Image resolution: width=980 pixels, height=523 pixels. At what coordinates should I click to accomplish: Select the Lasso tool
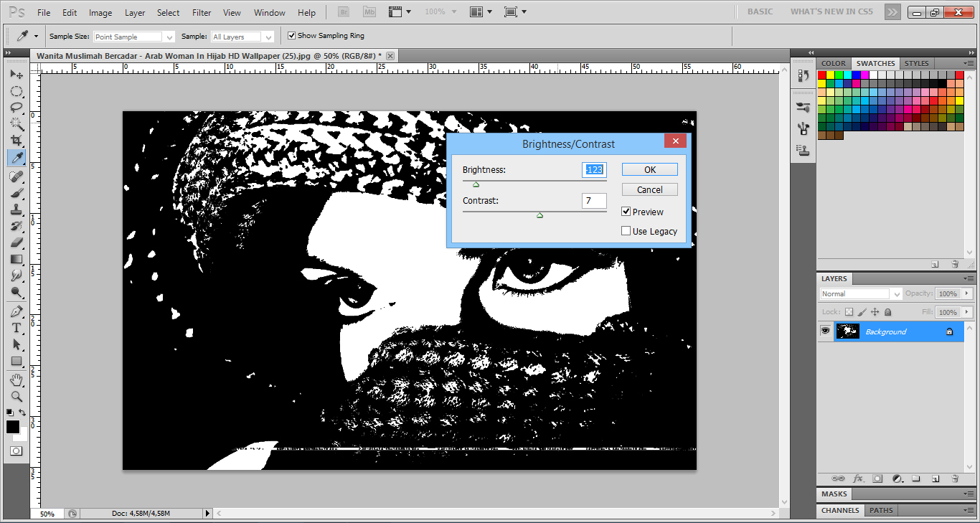(x=17, y=108)
